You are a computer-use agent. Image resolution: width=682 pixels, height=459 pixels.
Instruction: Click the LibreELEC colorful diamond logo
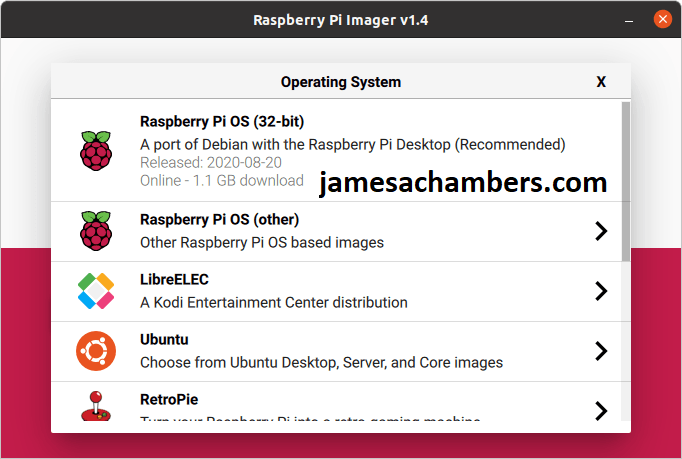(96, 291)
